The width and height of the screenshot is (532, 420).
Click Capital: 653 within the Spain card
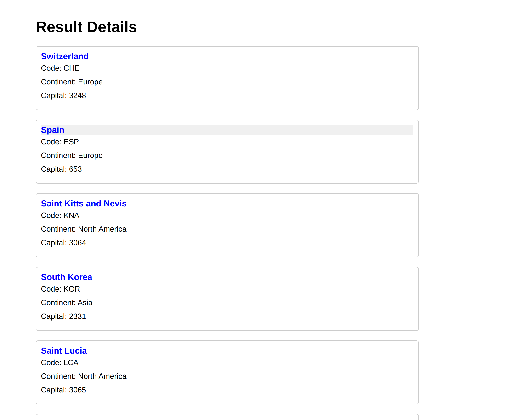point(61,169)
